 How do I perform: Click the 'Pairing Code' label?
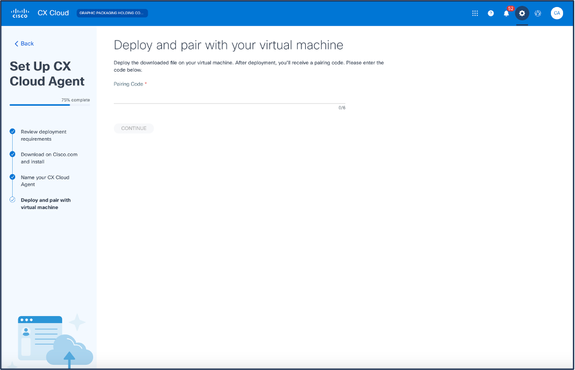[x=128, y=84]
